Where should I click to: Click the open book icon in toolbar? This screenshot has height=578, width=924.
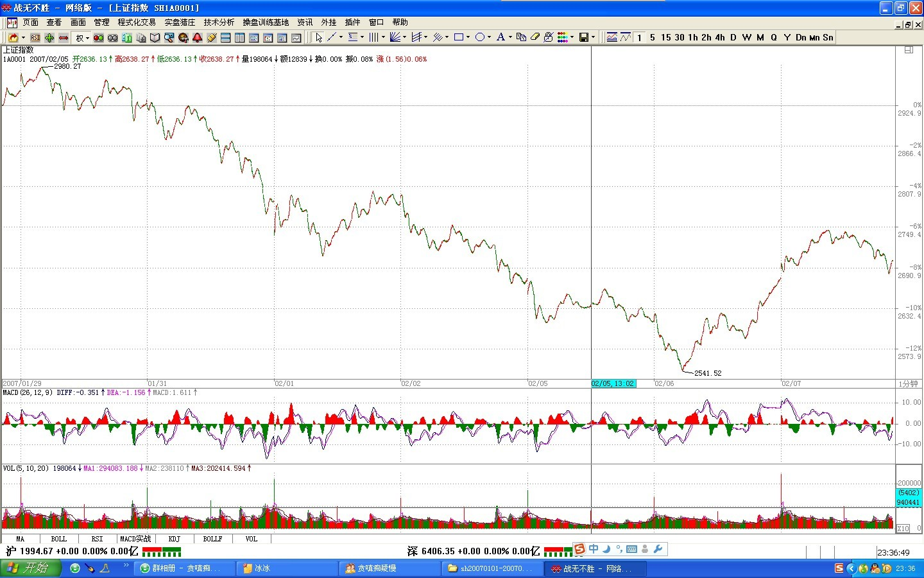tap(155, 38)
